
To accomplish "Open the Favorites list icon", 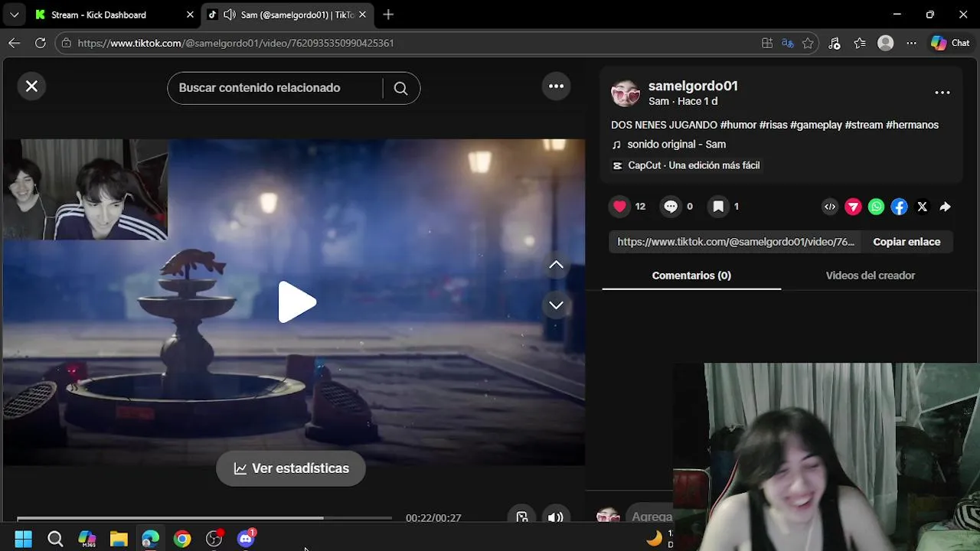I will click(x=860, y=43).
